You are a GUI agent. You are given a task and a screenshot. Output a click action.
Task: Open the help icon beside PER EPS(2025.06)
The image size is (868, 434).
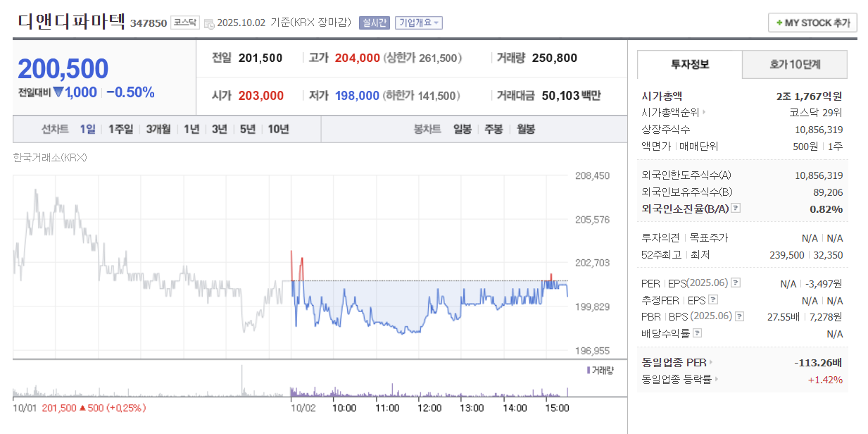736,283
